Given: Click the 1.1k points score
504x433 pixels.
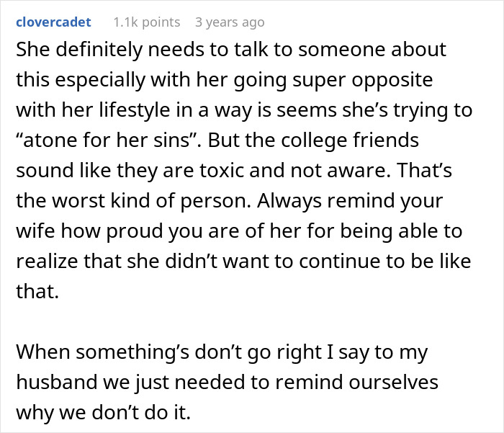Looking at the screenshot, I should [x=142, y=22].
